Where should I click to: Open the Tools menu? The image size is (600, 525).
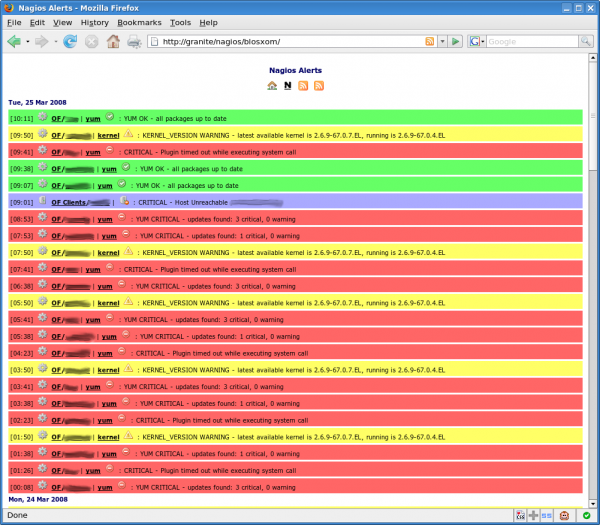click(x=180, y=21)
